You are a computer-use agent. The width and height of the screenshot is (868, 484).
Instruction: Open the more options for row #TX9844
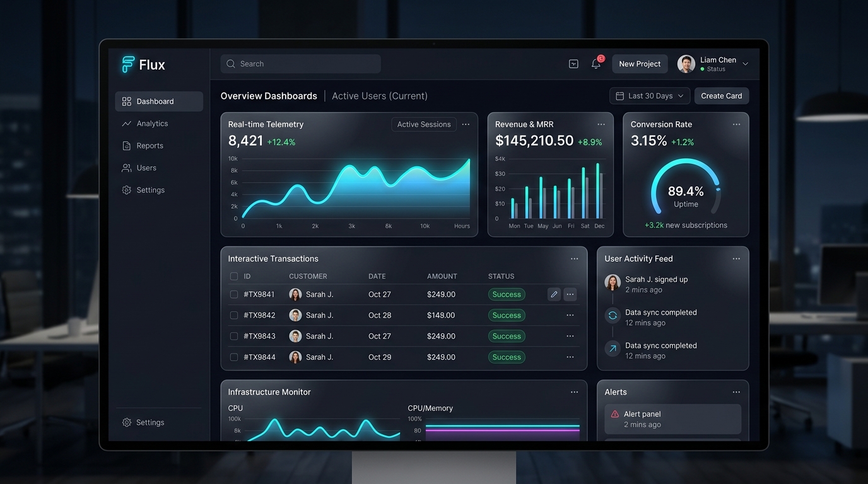pyautogui.click(x=570, y=357)
